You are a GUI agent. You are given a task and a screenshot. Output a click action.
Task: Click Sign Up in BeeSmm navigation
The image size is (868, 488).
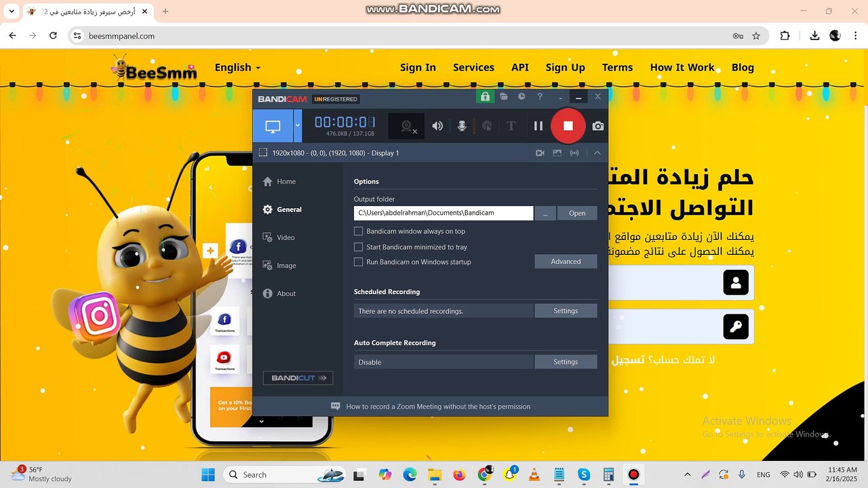(x=565, y=67)
